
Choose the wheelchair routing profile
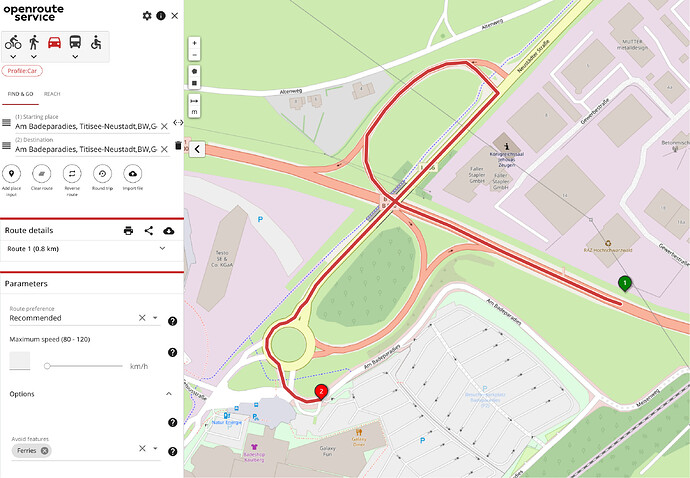[x=96, y=43]
